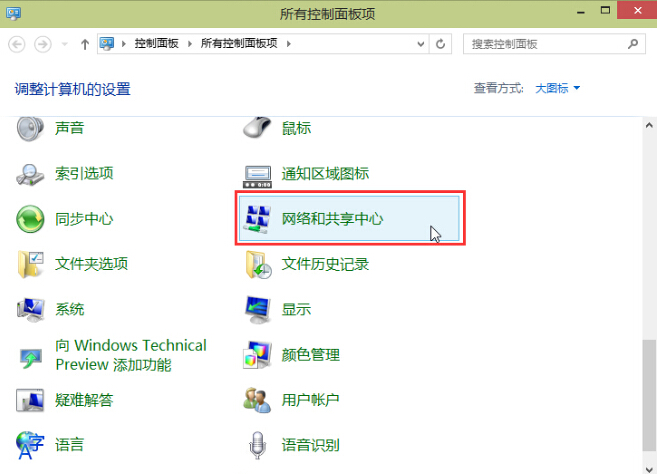Open File History (文件历史记录) icon
657x474 pixels.
coord(258,264)
